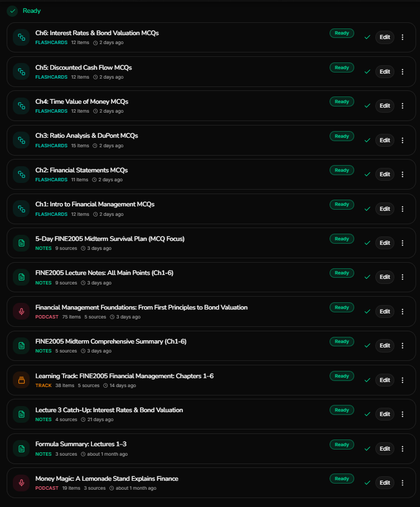Screen dimensions: 420x507
Task: Click the Ready badge on Learning Track row
Action: [342, 376]
